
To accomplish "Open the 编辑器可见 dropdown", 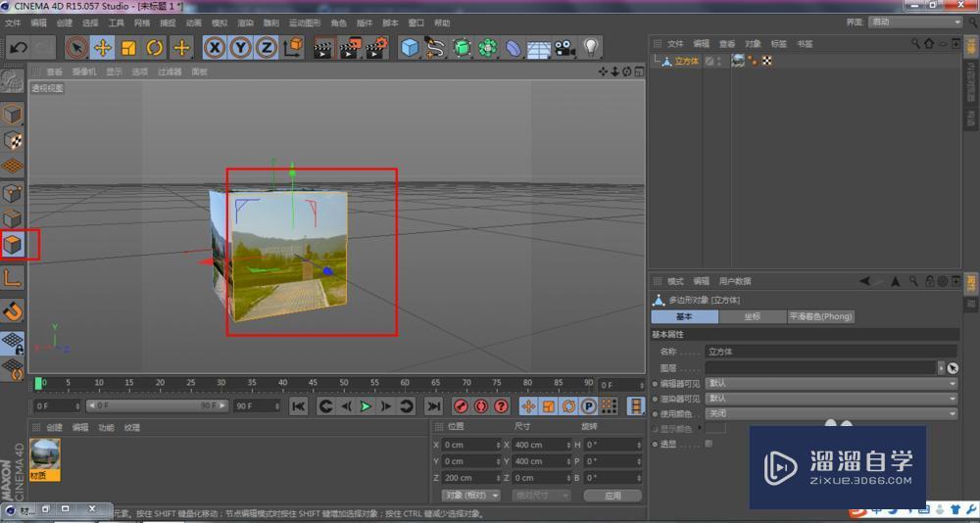I will pyautogui.click(x=831, y=384).
